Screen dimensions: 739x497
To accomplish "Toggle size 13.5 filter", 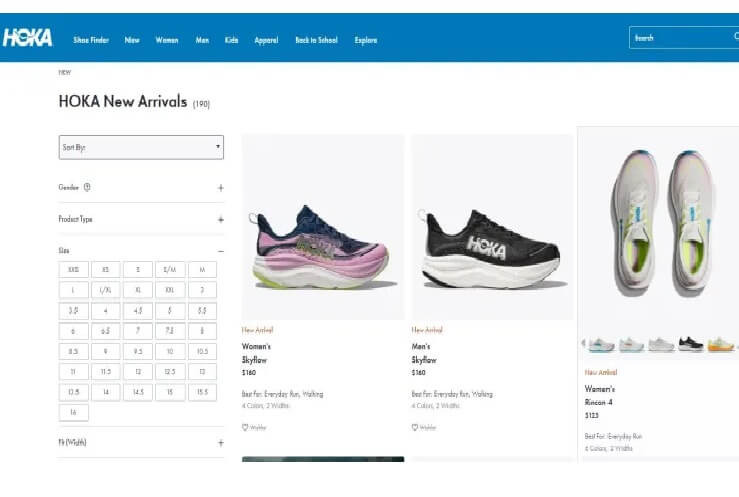I will click(x=74, y=392).
